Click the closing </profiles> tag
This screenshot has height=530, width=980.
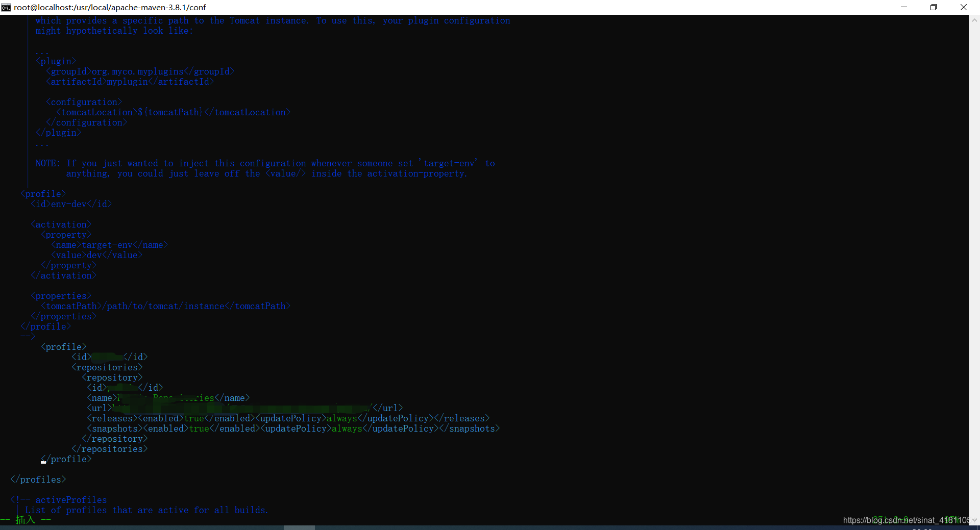[x=38, y=479]
